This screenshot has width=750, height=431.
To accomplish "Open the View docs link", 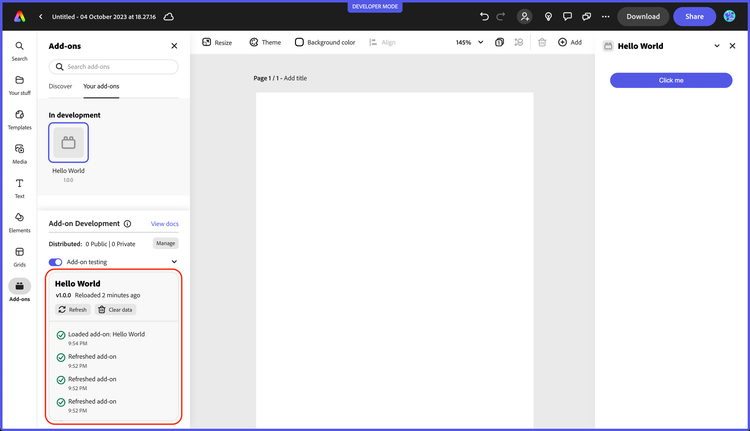I will (x=165, y=224).
